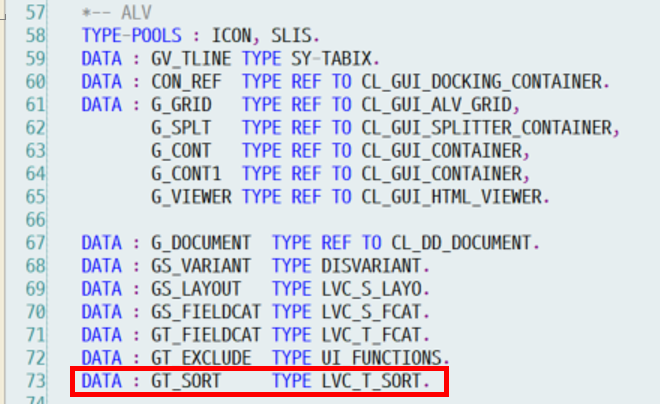The image size is (660, 407).
Task: Click the GS_LAYOUT variable
Action: pos(196,289)
